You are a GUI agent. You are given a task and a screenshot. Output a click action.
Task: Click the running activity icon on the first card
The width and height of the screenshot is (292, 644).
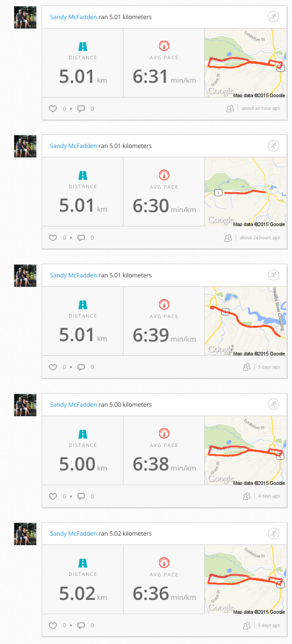(x=273, y=16)
